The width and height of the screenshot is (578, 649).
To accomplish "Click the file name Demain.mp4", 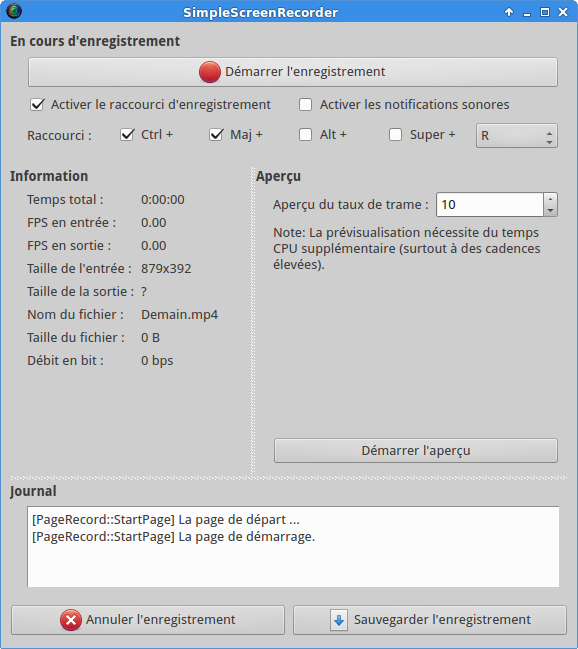I will click(x=179, y=315).
